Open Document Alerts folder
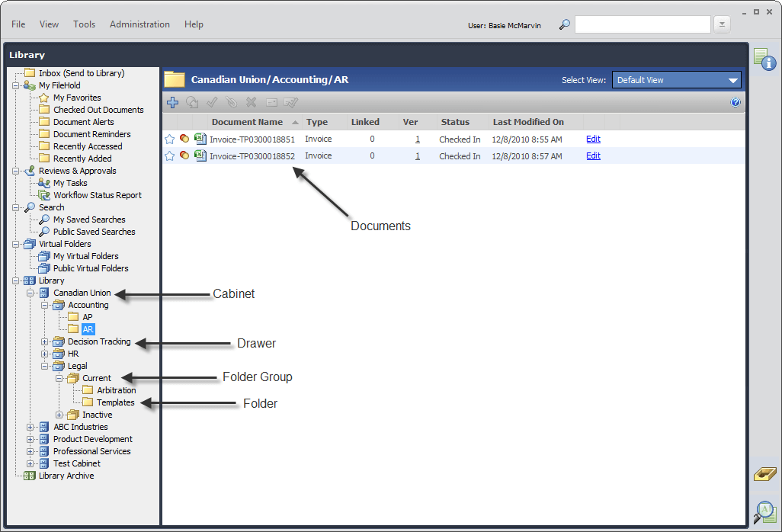This screenshot has height=532, width=782. click(83, 122)
